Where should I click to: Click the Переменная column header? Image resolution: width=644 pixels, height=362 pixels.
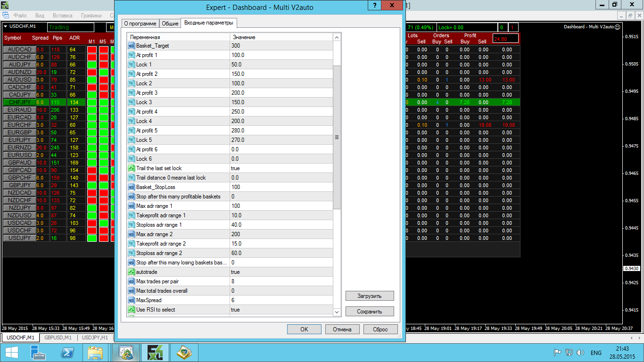178,37
